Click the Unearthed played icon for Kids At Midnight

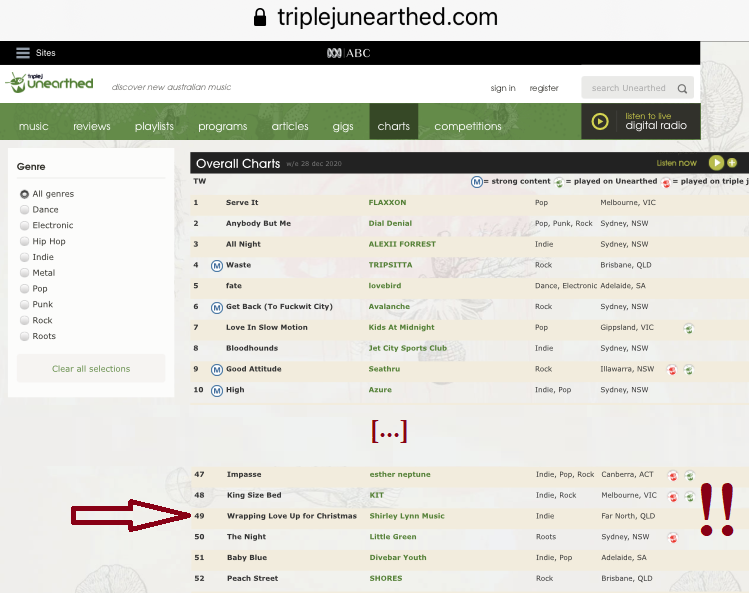[x=688, y=329]
